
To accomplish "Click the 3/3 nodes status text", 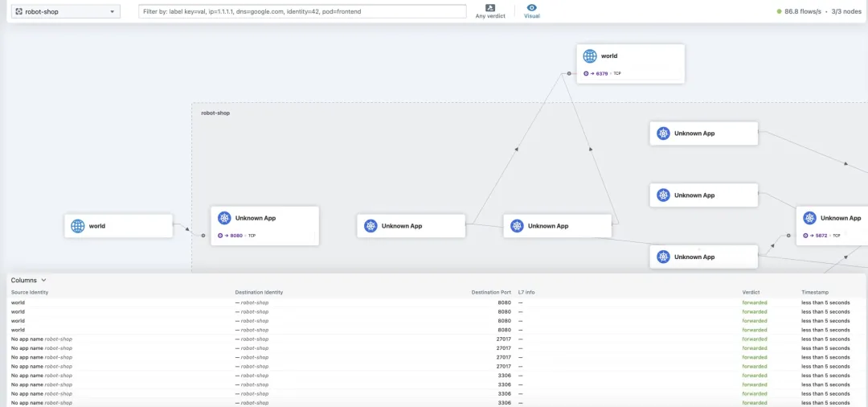I will [x=847, y=11].
